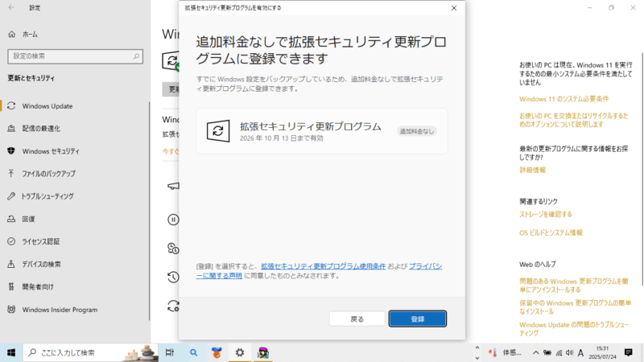Open Task View on the taskbar
Screen dimensions: 644x362
click(170, 352)
